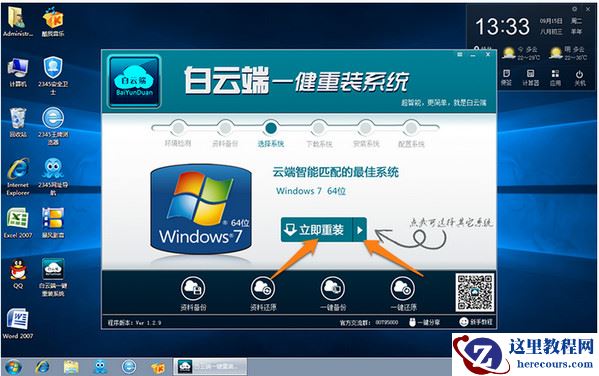Click tomorrow's weather forecast icon
Viewport: 599px width, 376px height.
[x=556, y=53]
